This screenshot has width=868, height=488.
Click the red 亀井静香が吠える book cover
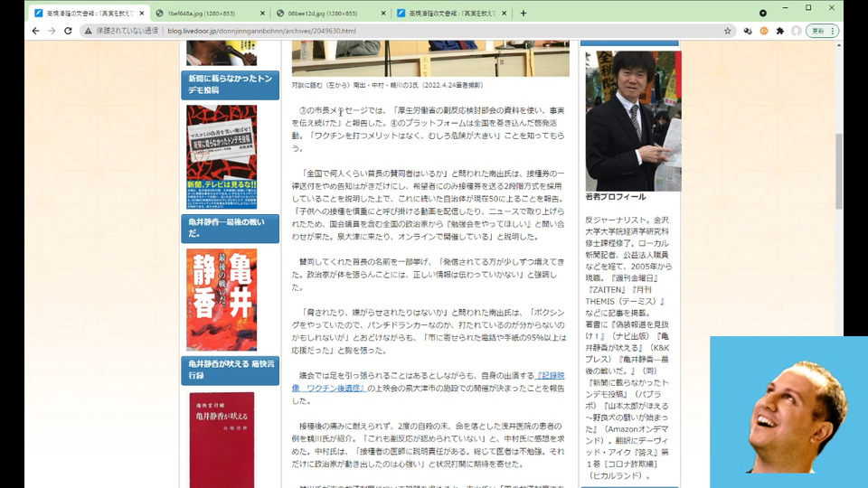222,440
